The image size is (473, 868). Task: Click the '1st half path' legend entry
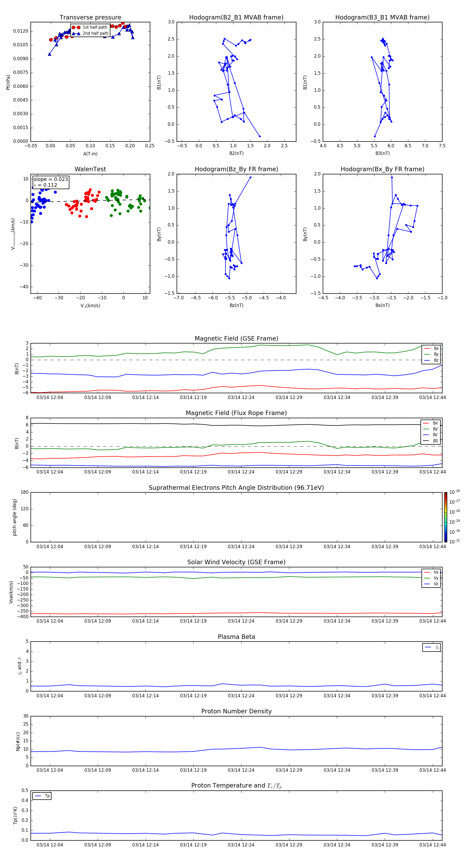90,27
